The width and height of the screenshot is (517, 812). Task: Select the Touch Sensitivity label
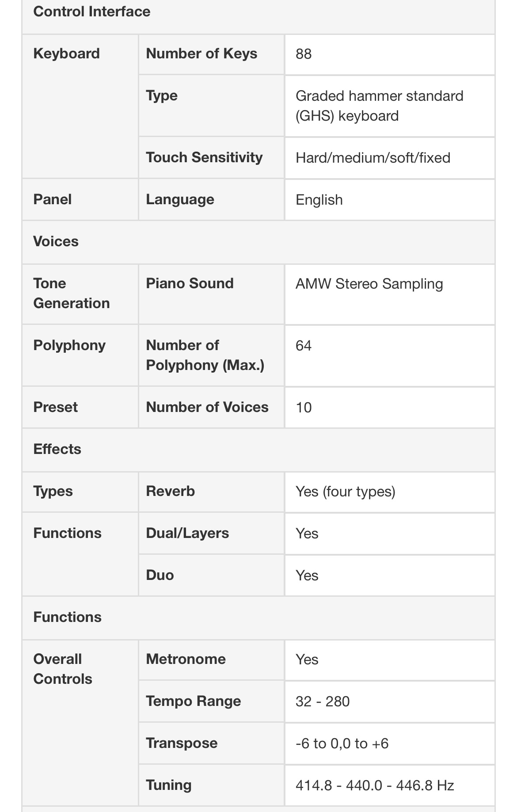coord(204,157)
